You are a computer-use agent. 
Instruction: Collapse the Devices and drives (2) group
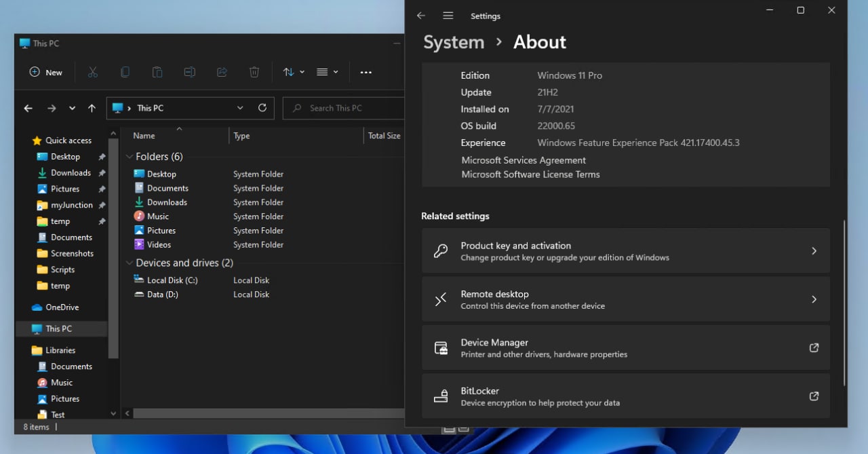129,263
